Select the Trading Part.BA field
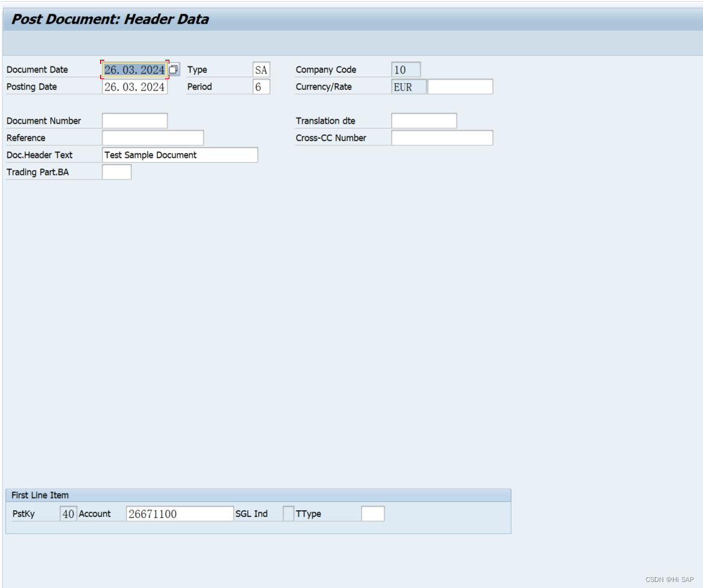The height and width of the screenshot is (588, 703). (117, 172)
